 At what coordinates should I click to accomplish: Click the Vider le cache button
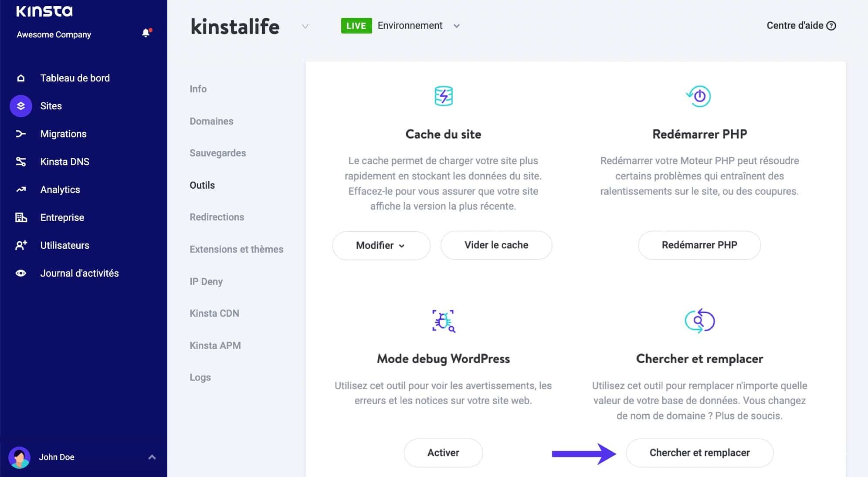coord(496,245)
